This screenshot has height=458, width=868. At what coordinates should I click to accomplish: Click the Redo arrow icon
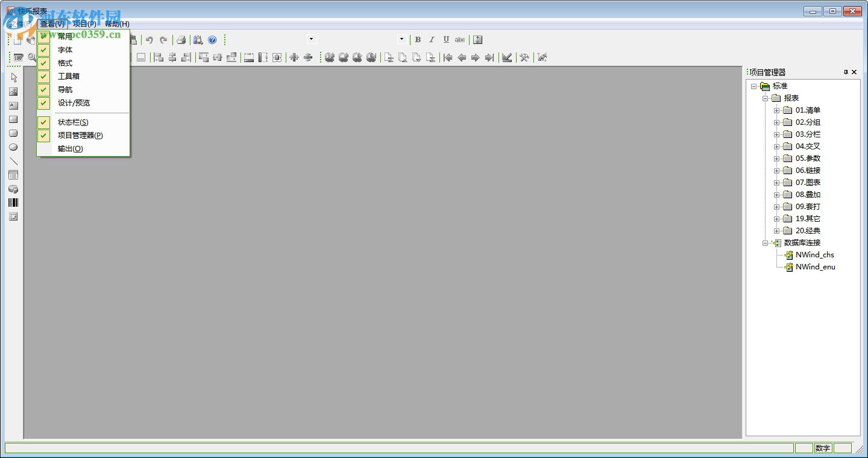163,40
